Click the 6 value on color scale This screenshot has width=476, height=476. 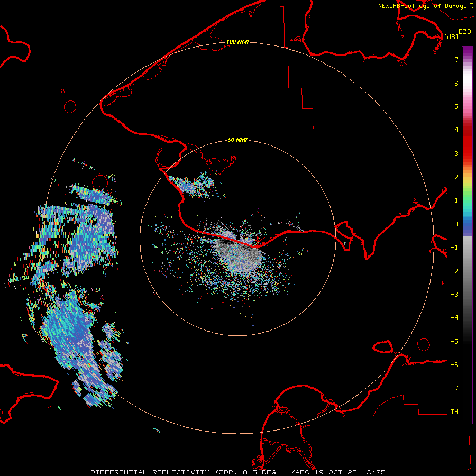[456, 83]
